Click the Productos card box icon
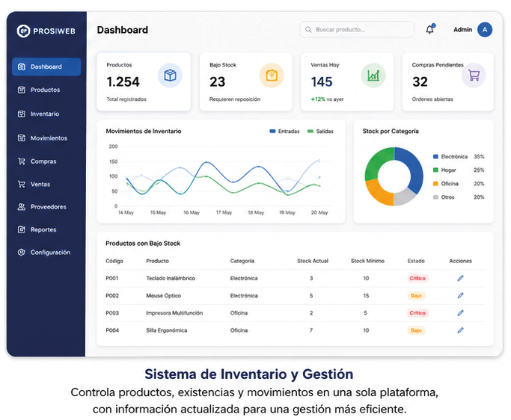Viewport: 511px width, 420px height. pos(170,75)
